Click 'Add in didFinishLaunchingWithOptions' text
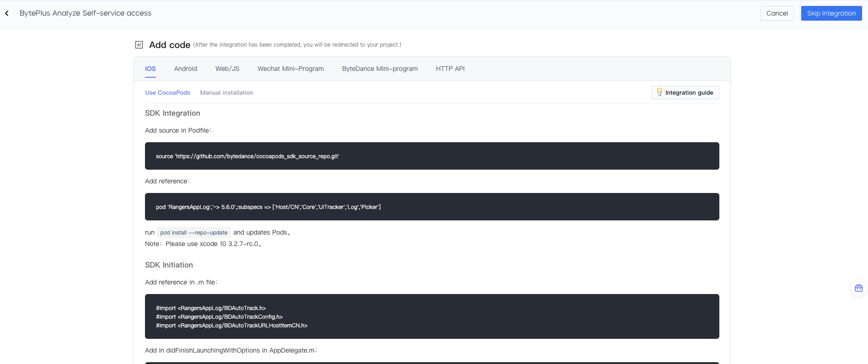Screen dimensions: 868x364 pyautogui.click(x=231, y=350)
